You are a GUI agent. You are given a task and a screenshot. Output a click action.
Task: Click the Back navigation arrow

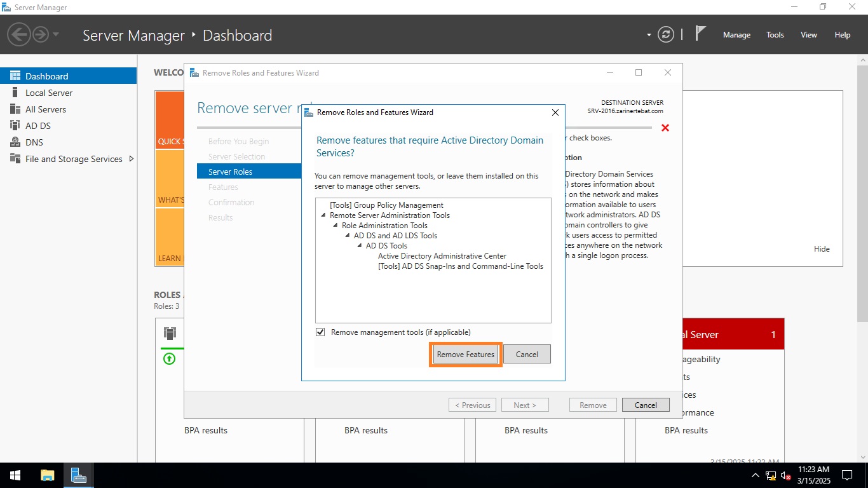click(x=19, y=34)
